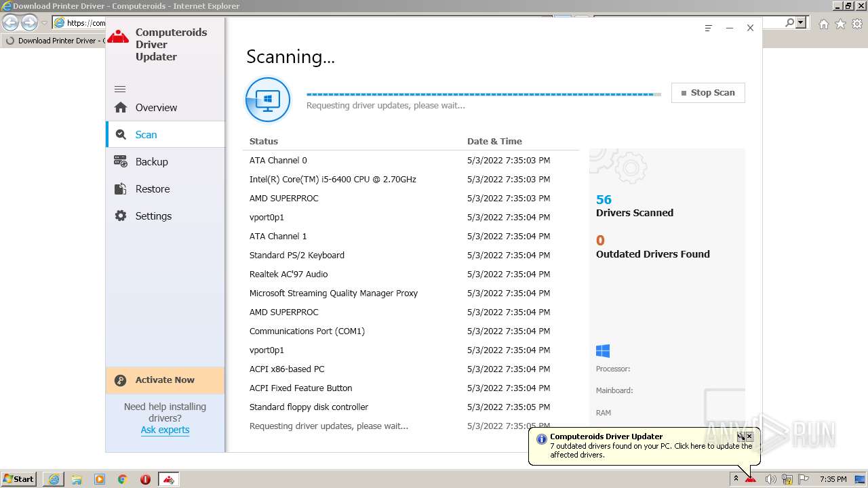
Task: Click the taskbar clock 7:35 PM
Action: 833,479
